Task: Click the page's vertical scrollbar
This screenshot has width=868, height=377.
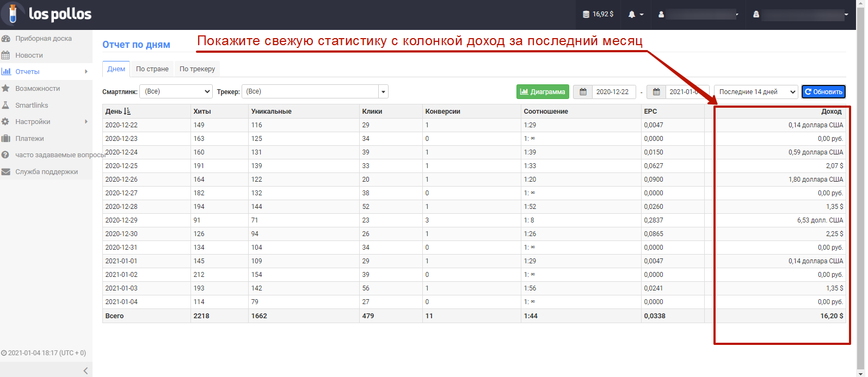Action: (x=861, y=190)
